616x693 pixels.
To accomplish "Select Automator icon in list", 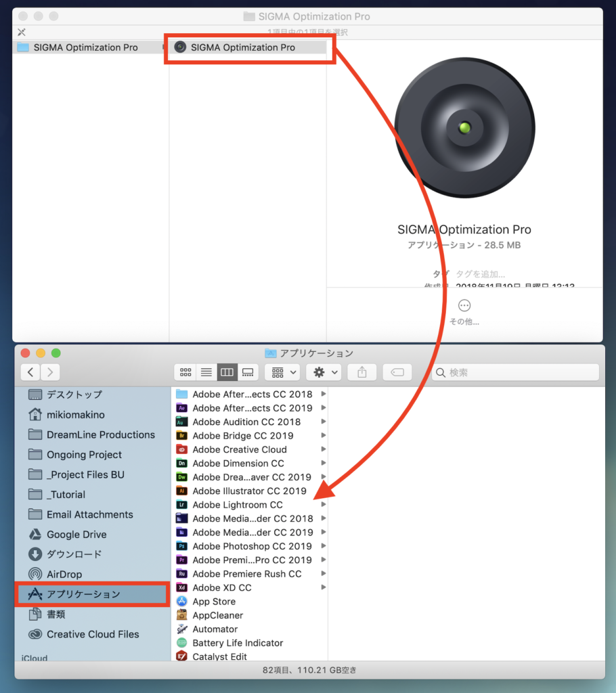I will (181, 629).
